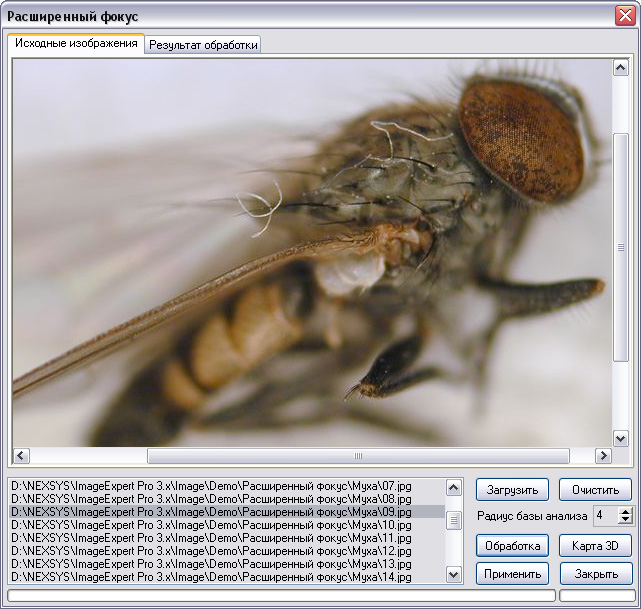The width and height of the screenshot is (641, 609).
Task: Close the Расширенный фокус window
Action: (x=624, y=17)
